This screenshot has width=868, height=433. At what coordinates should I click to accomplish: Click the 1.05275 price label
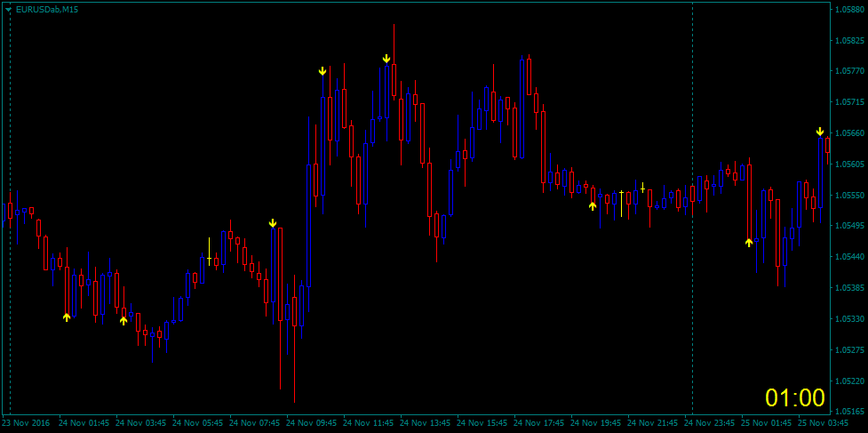coord(849,350)
